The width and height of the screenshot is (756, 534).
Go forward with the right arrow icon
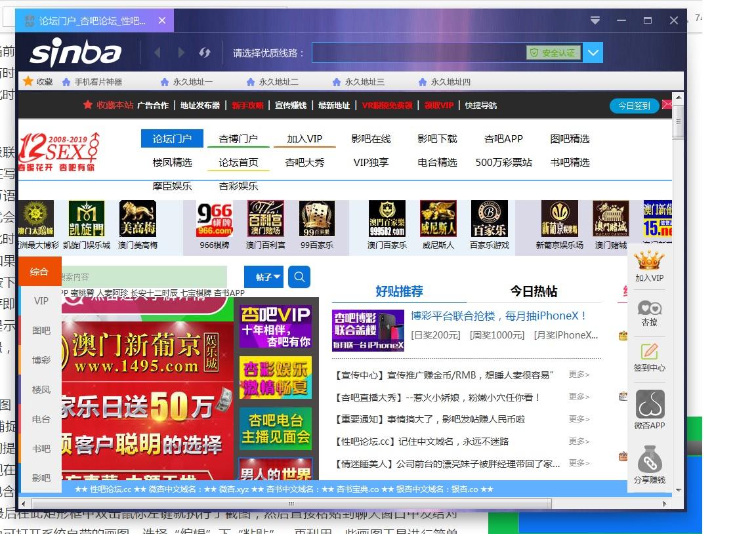pyautogui.click(x=181, y=52)
